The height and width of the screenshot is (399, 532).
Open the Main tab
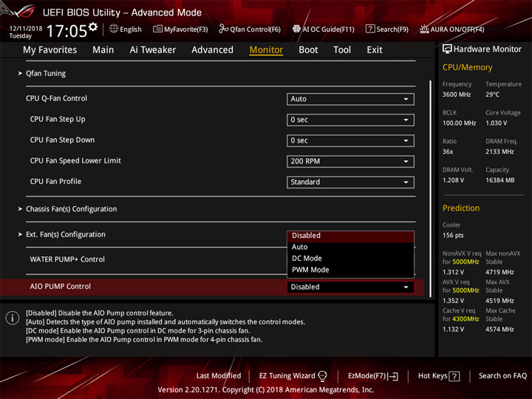(103, 50)
